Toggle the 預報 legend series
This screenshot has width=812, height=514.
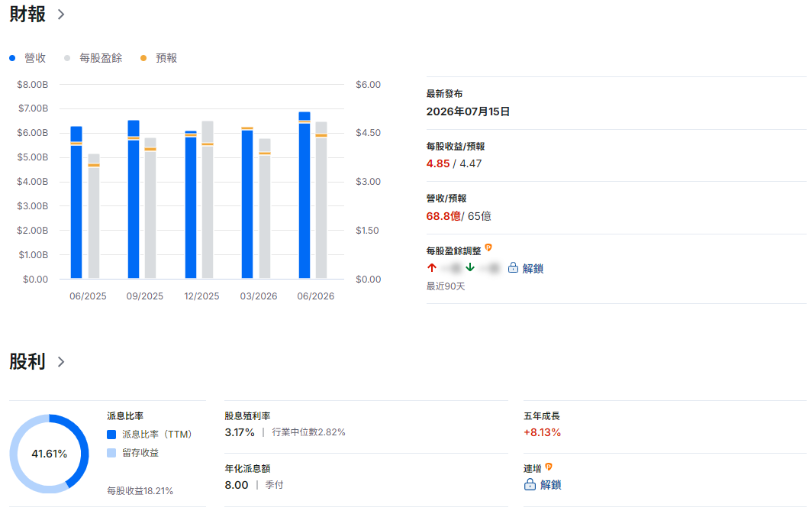(159, 58)
